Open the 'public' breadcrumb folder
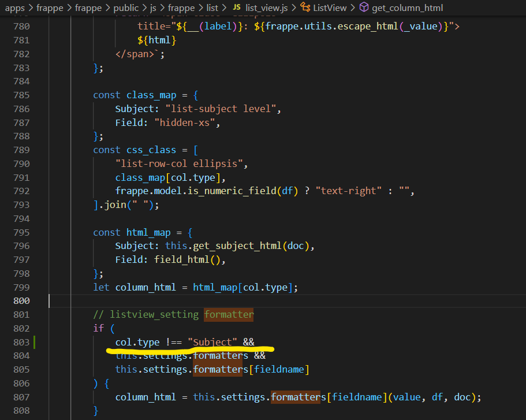The width and height of the screenshot is (526, 420). pyautogui.click(x=126, y=8)
